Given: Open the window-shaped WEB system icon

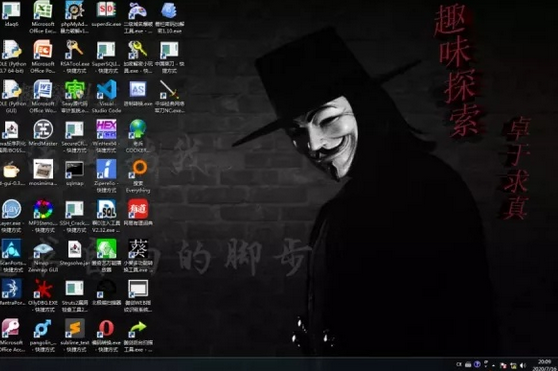Looking at the screenshot, I should point(138,296).
